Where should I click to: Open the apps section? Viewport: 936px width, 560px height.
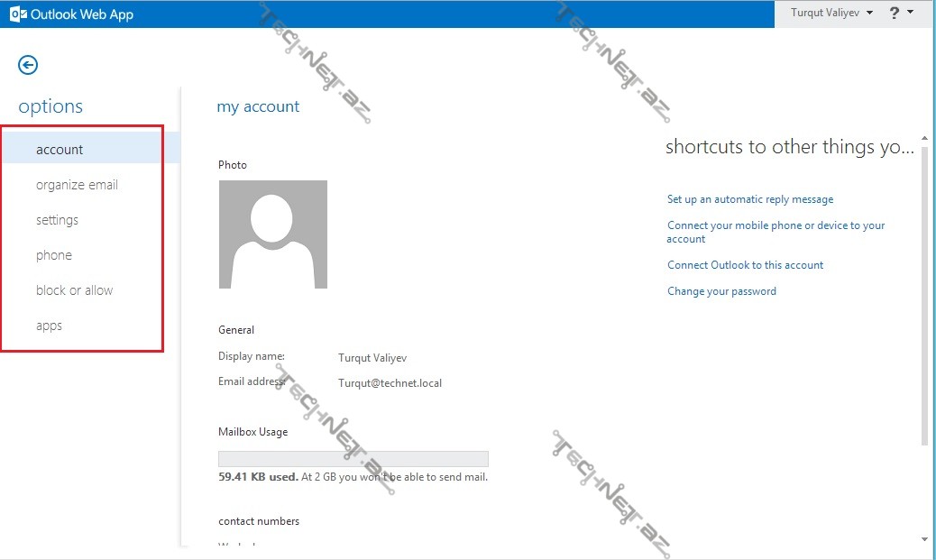pyautogui.click(x=49, y=326)
